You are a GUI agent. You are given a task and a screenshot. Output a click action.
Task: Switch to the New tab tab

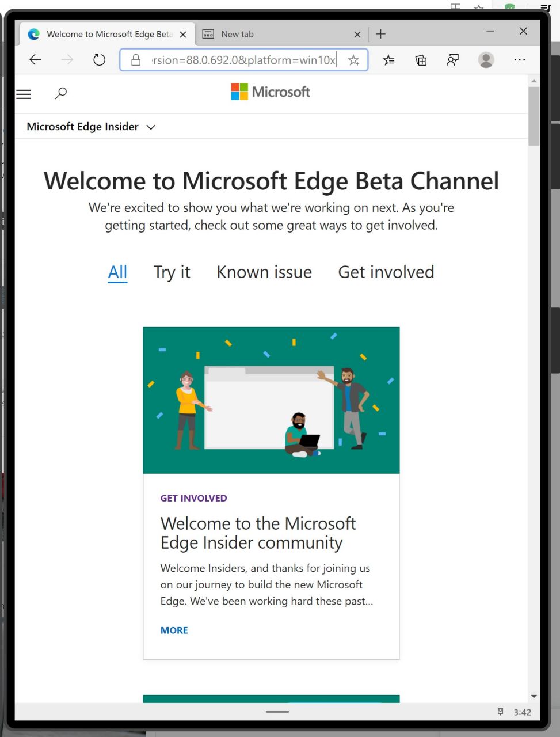click(282, 35)
